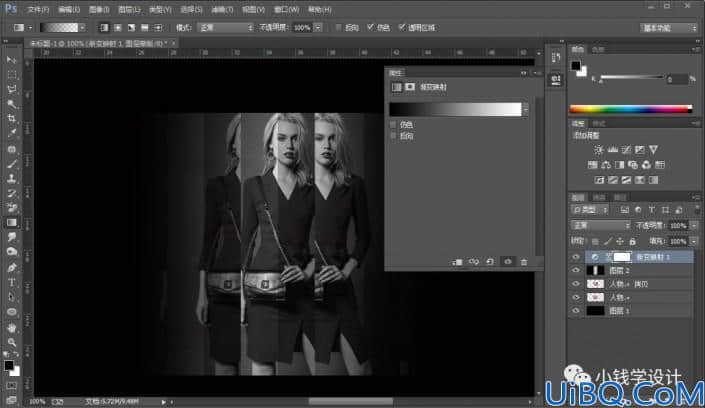705x408 pixels.
Task: Select the Zoom tool
Action: pyautogui.click(x=12, y=342)
